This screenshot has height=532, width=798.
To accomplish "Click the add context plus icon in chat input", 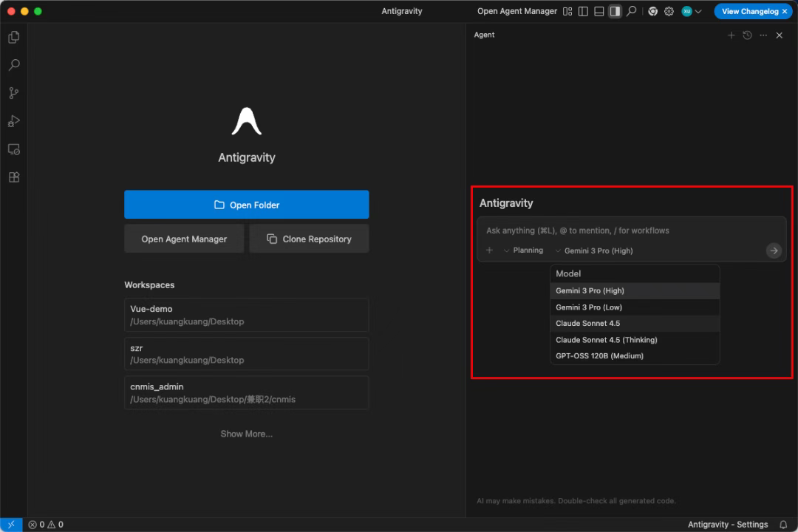I will coord(489,250).
